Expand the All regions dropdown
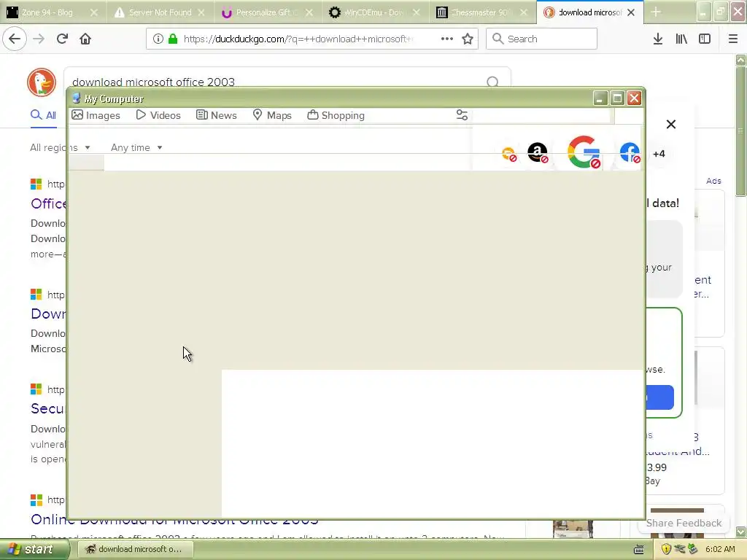The height and width of the screenshot is (560, 747). tap(60, 147)
